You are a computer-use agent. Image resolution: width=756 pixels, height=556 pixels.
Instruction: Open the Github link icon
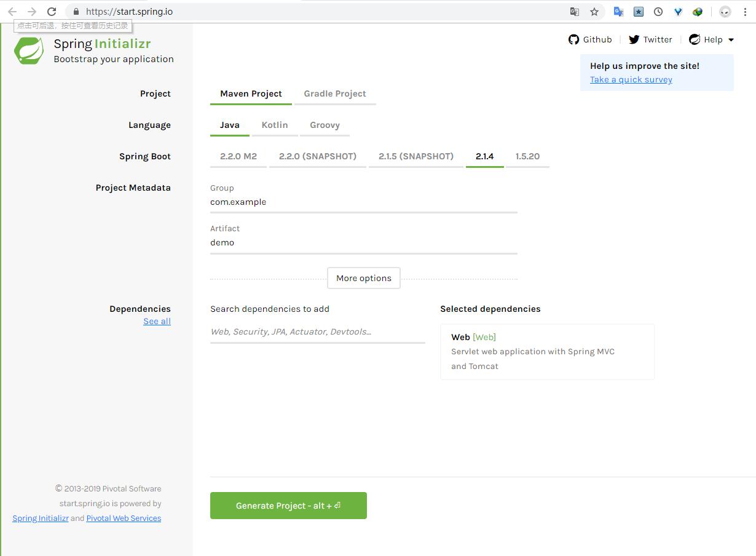pyautogui.click(x=573, y=39)
